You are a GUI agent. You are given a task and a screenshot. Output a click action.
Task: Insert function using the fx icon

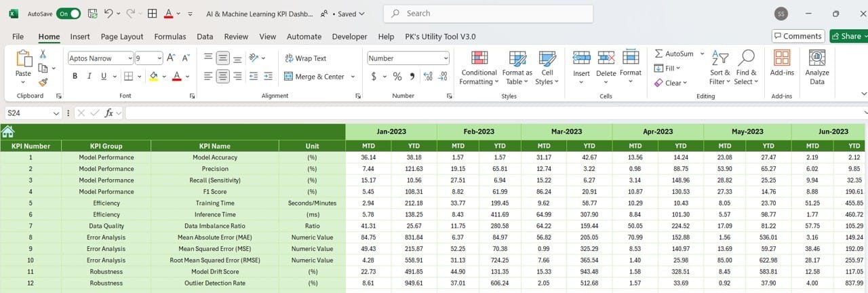[108, 113]
